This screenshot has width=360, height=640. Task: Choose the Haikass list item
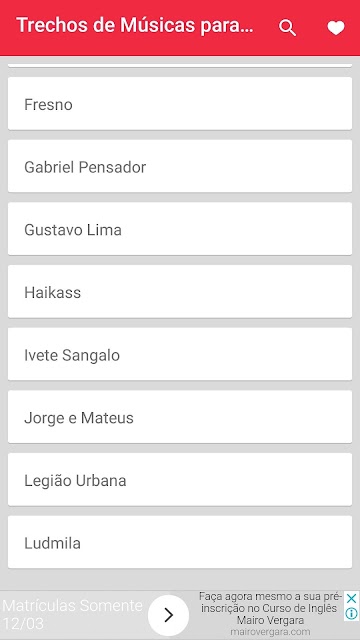180,292
